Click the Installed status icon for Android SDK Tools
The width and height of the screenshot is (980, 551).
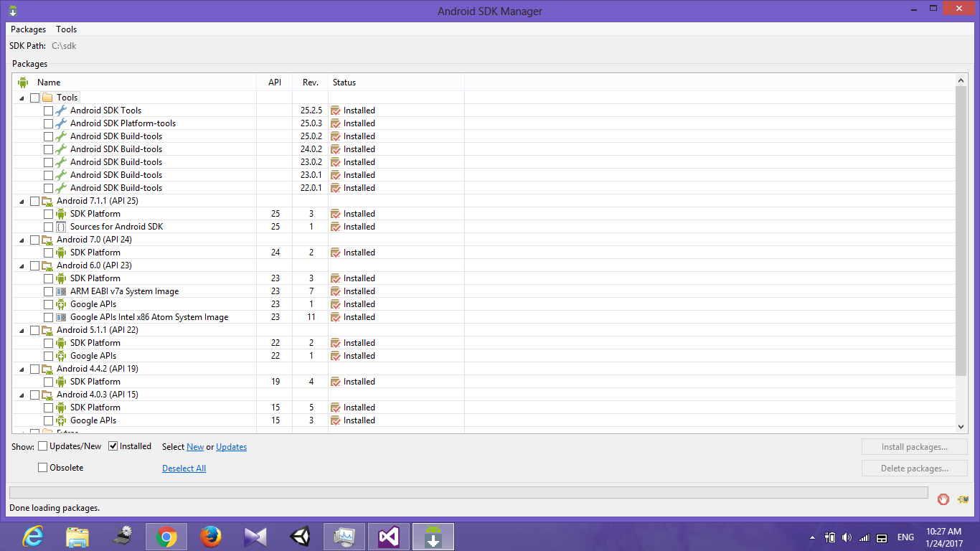[x=335, y=110]
